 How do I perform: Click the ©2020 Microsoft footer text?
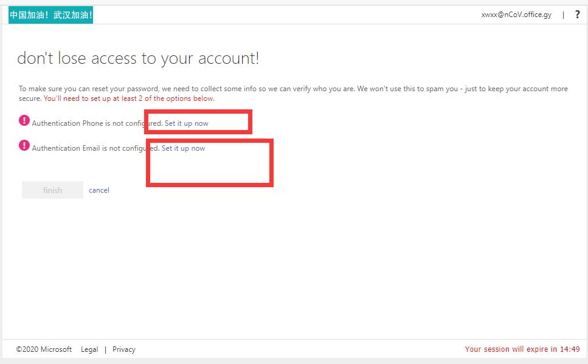pos(44,349)
